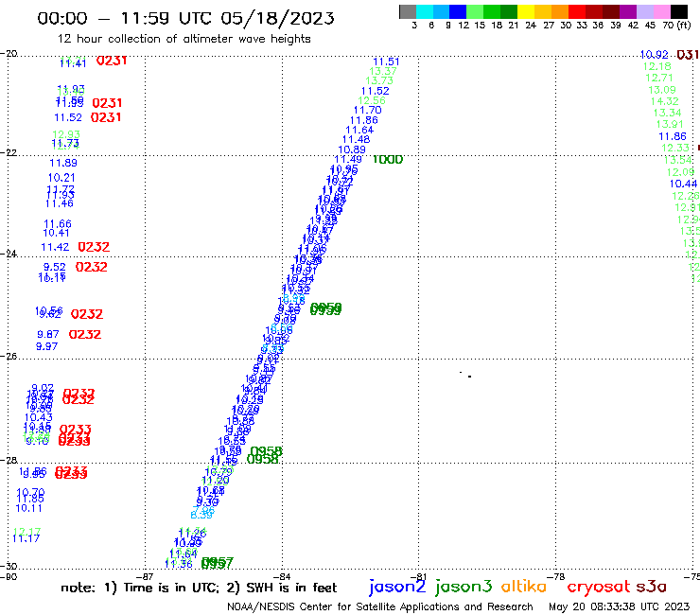Screen dimensions: 700x615
Task: Click the black swatch ending the color scale
Action: (x=679, y=11)
